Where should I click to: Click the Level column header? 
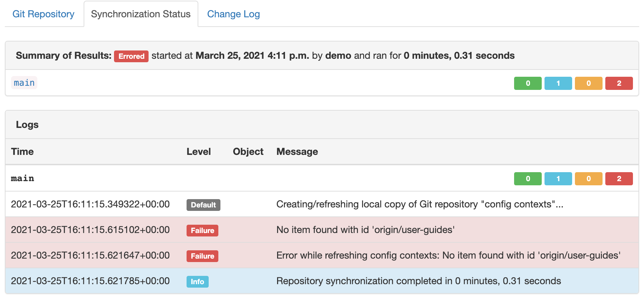[x=199, y=152]
